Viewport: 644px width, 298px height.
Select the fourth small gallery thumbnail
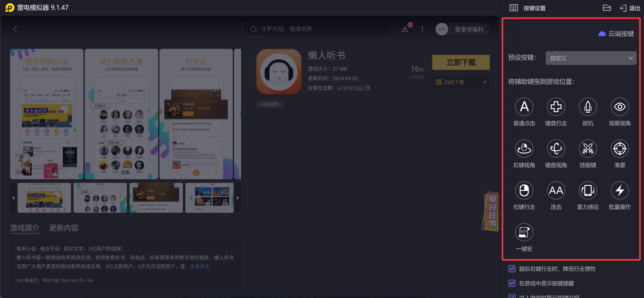(x=210, y=198)
